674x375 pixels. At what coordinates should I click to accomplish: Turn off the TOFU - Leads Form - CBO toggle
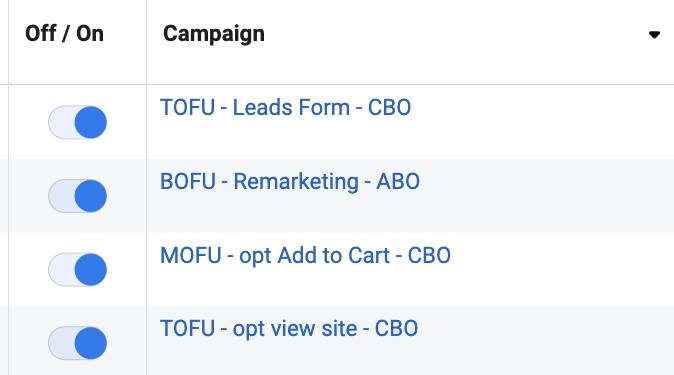[x=77, y=123]
